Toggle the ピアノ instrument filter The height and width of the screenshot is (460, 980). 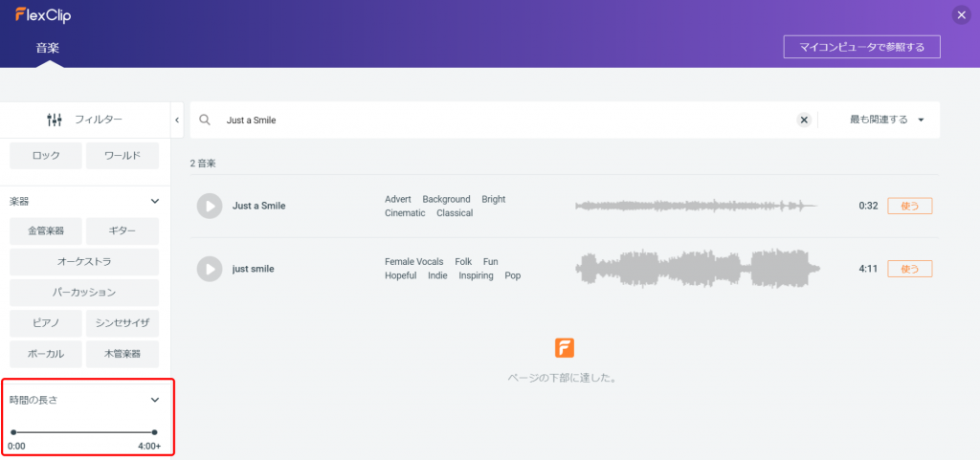[45, 323]
